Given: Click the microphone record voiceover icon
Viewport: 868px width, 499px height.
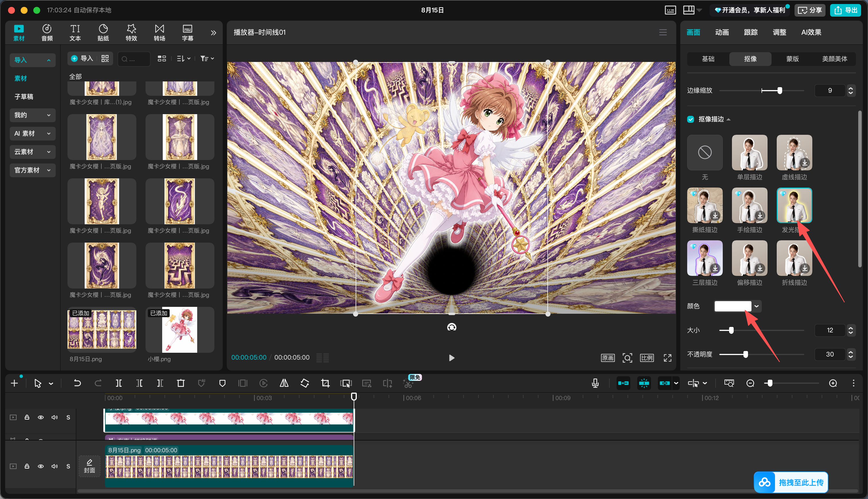Looking at the screenshot, I should coord(595,383).
